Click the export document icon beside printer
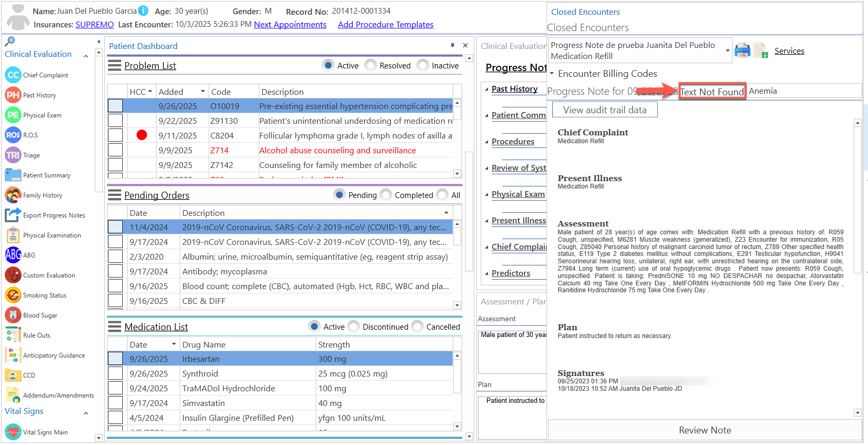The height and width of the screenshot is (445, 868). click(x=760, y=51)
